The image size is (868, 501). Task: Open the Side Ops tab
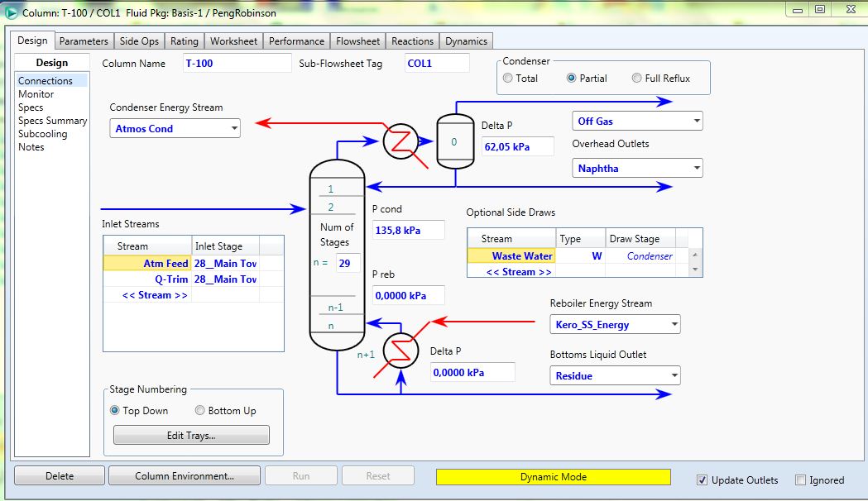click(x=139, y=41)
